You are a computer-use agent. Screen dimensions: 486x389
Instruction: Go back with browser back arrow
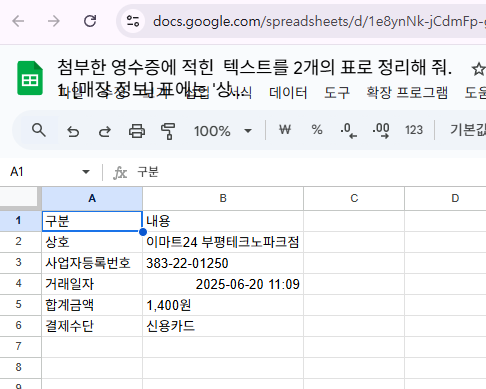(18, 21)
